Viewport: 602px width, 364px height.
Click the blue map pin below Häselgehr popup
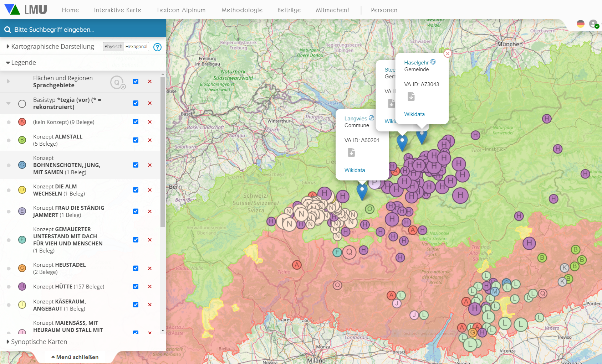point(422,137)
